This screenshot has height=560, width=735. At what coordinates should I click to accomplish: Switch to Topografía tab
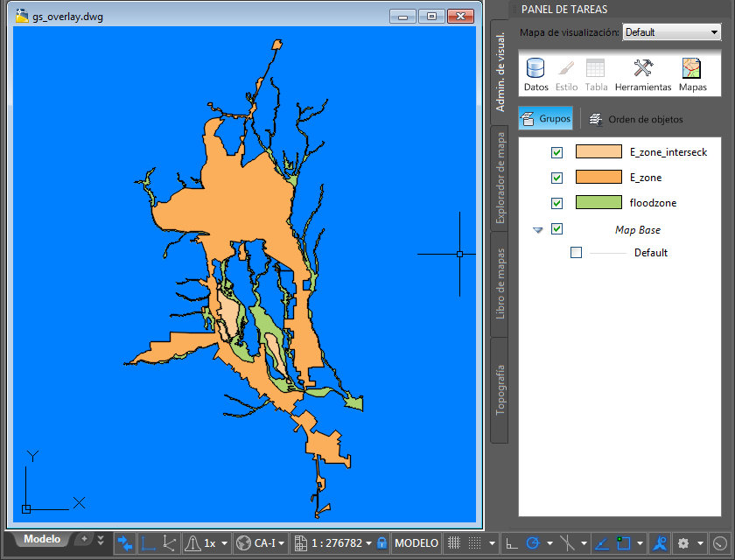pyautogui.click(x=500, y=390)
